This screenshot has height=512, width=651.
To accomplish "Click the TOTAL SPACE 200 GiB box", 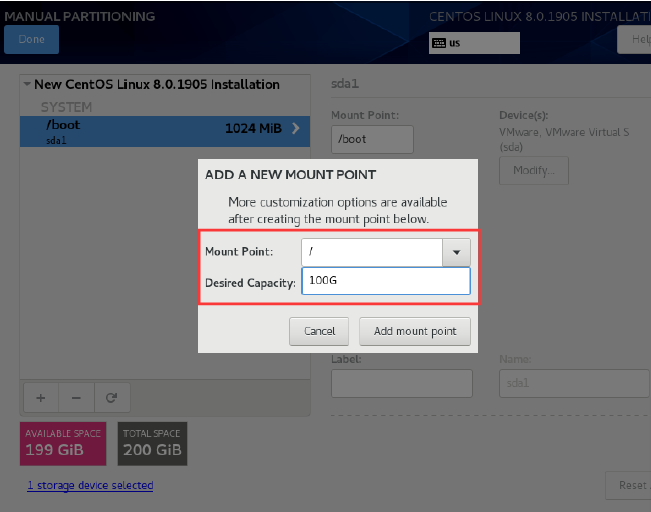I will coord(152,443).
